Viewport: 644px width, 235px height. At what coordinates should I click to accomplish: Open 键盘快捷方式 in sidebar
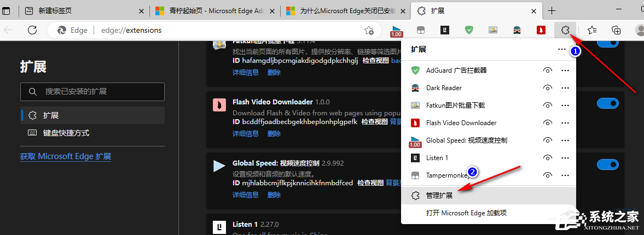[x=92, y=133]
